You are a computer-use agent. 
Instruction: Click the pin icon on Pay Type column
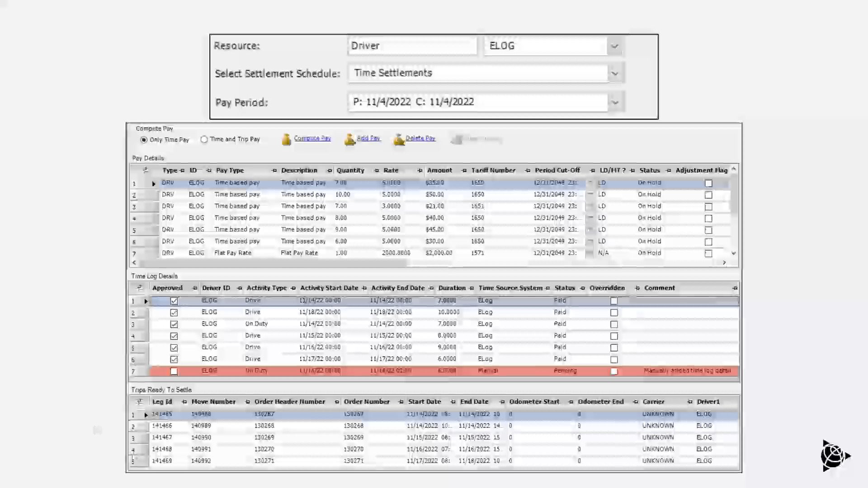(274, 171)
